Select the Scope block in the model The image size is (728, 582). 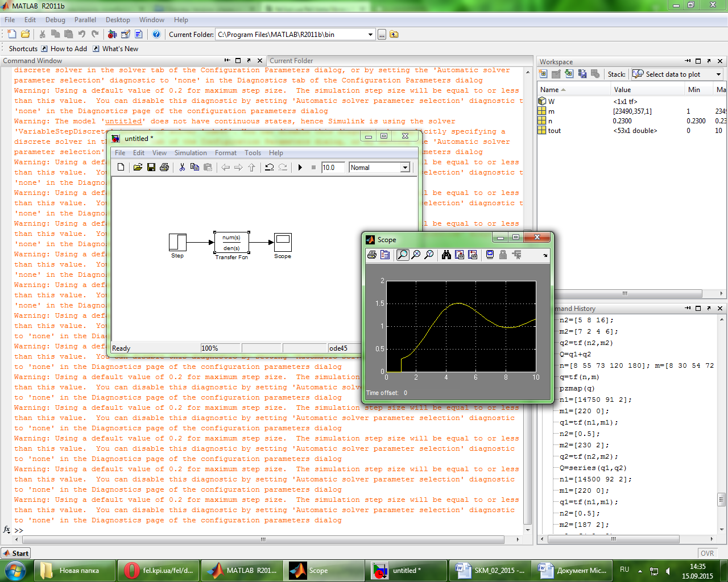[x=283, y=242]
